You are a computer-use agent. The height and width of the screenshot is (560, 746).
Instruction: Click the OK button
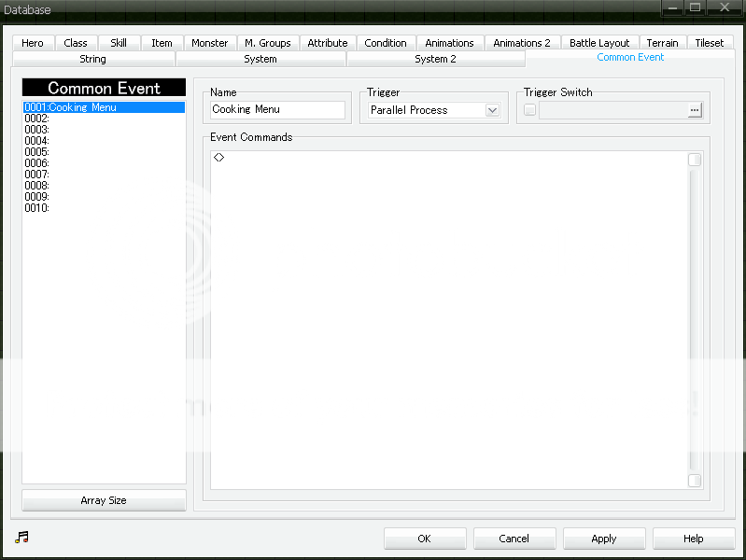pyautogui.click(x=424, y=539)
